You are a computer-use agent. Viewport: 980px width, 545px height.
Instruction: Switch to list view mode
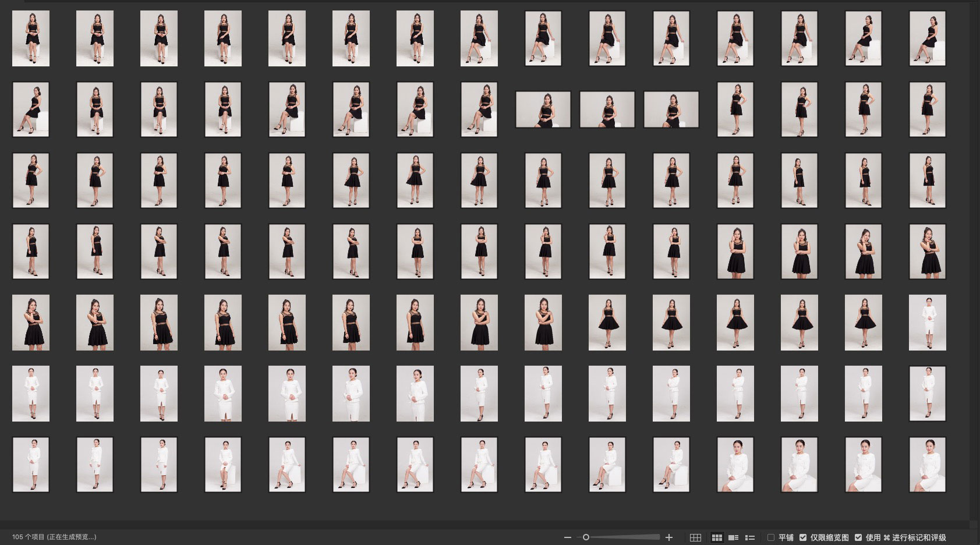[x=750, y=537]
